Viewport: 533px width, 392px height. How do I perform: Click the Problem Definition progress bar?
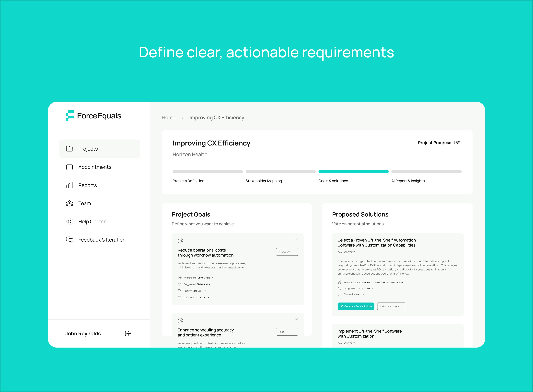[x=208, y=171]
